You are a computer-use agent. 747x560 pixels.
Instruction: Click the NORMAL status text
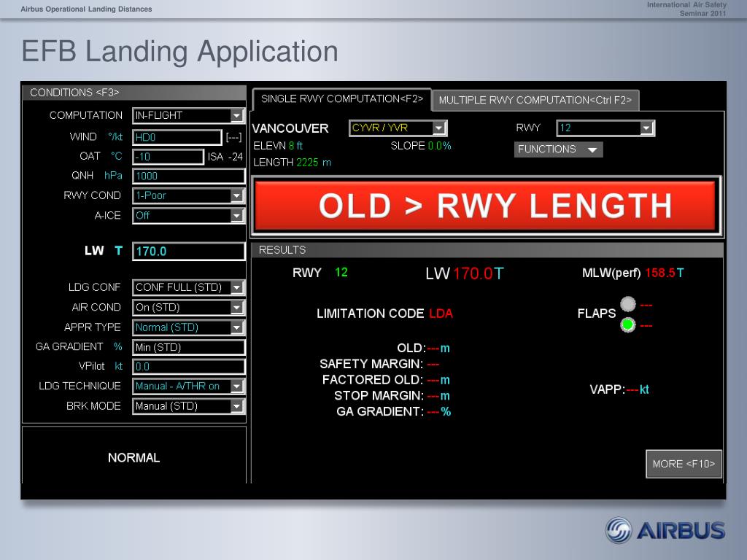pyautogui.click(x=134, y=458)
